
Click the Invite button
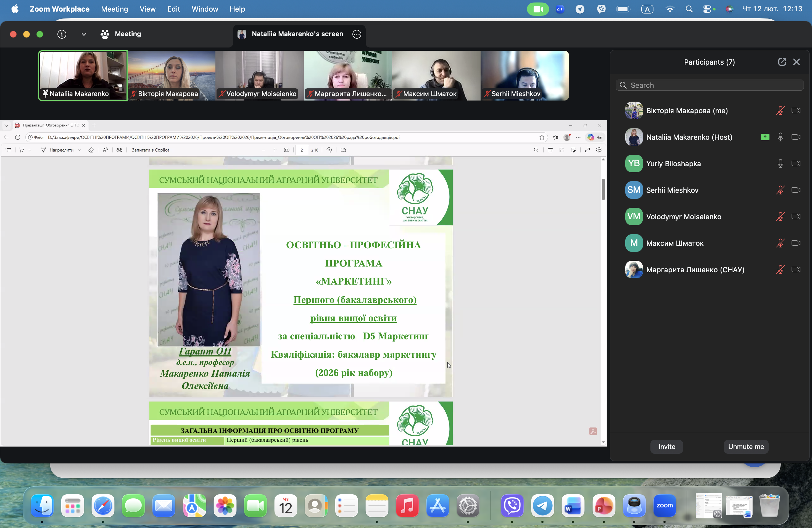[666, 447]
